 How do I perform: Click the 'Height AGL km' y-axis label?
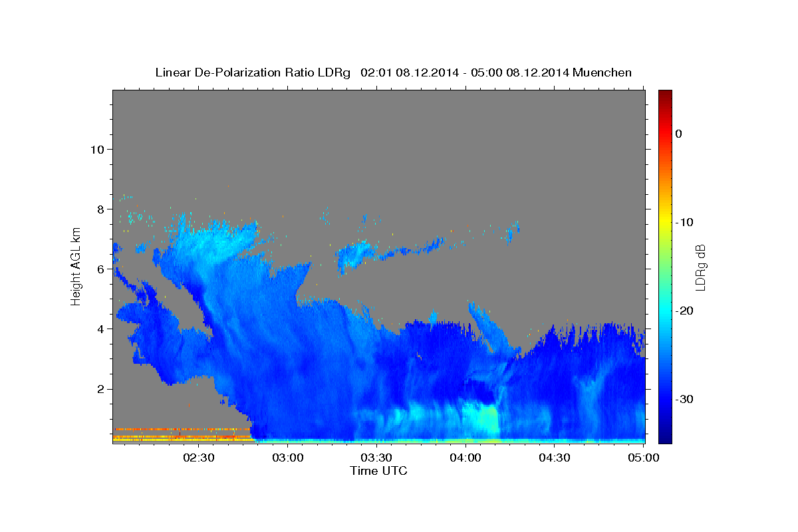(x=76, y=267)
